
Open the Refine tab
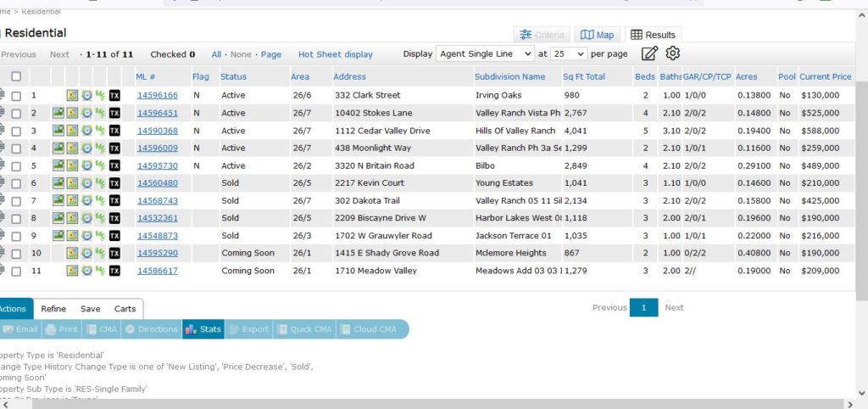(53, 309)
